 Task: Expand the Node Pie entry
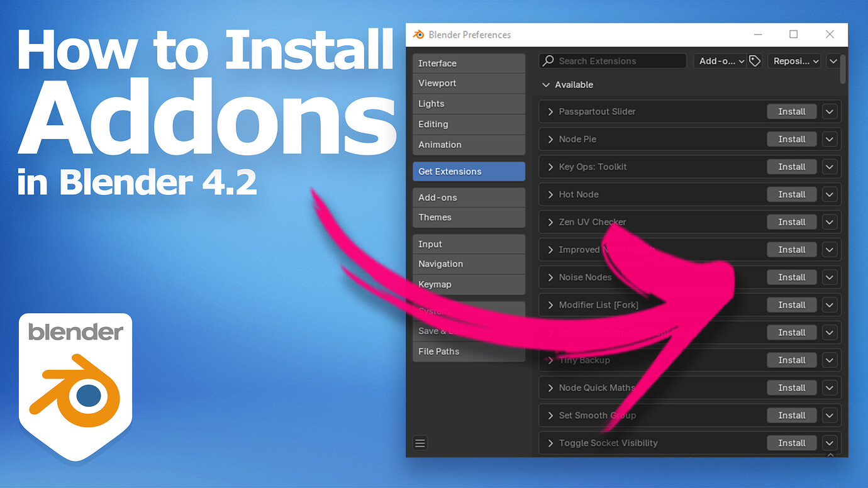550,140
